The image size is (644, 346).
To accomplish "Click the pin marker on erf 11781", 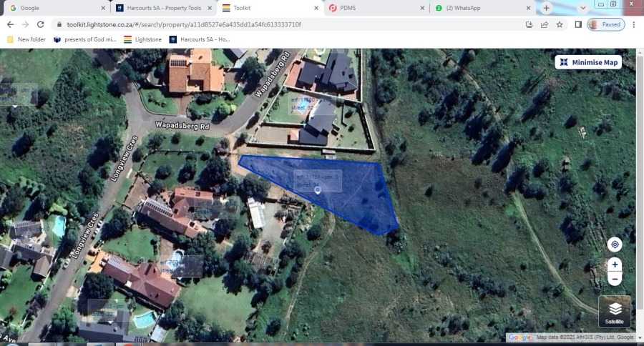I will point(318,190).
